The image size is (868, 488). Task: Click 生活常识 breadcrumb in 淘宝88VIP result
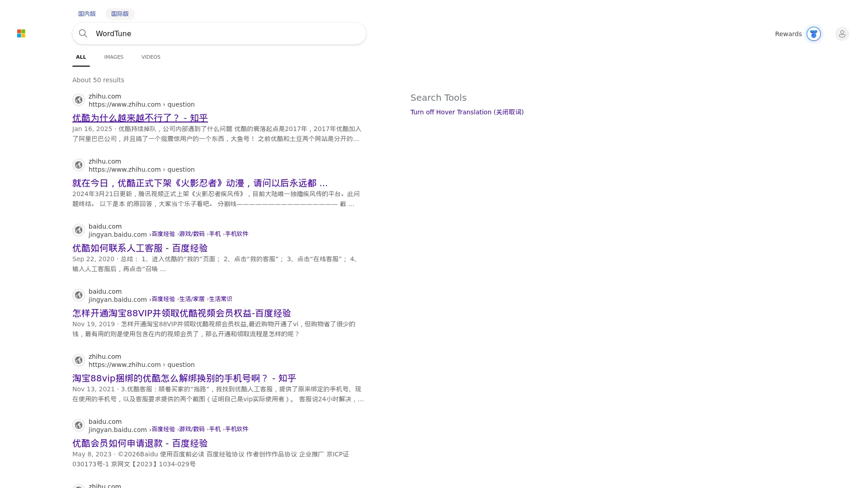click(221, 299)
